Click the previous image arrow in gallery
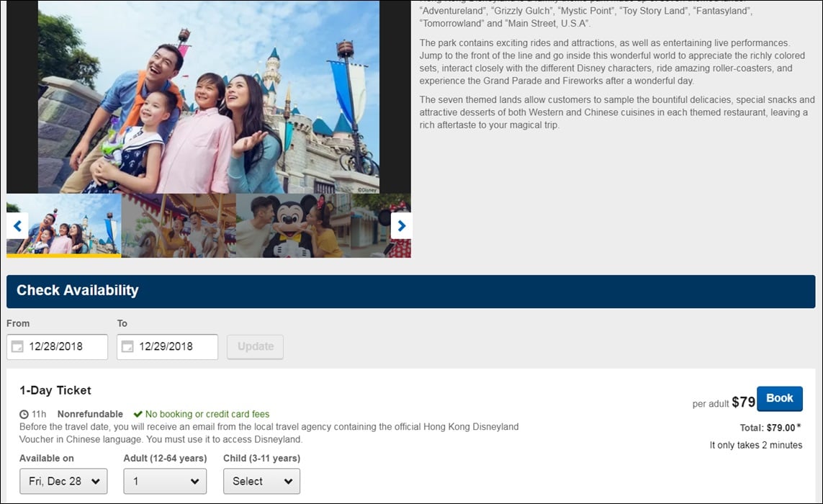The height and width of the screenshot is (504, 823). tap(17, 226)
